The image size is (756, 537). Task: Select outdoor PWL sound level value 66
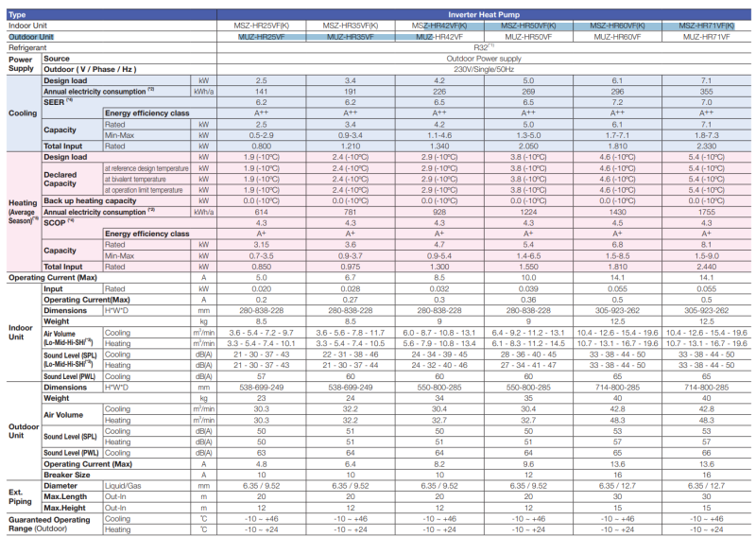pyautogui.click(x=706, y=453)
